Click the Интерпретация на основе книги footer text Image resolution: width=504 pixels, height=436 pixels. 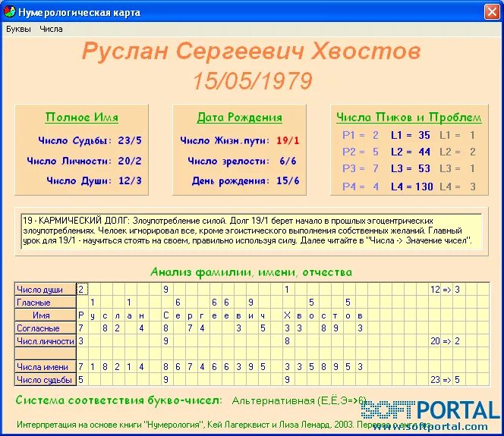(223, 425)
